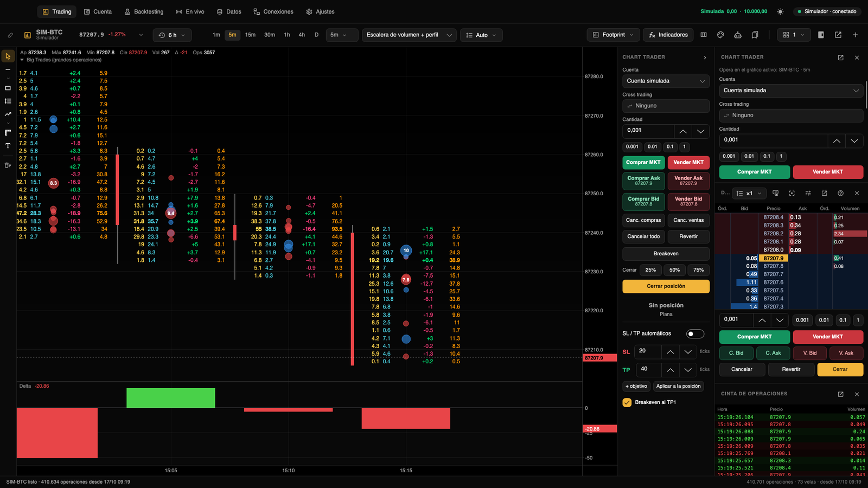The width and height of the screenshot is (868, 488).
Task: Select the text annotation tool
Action: tap(8, 145)
